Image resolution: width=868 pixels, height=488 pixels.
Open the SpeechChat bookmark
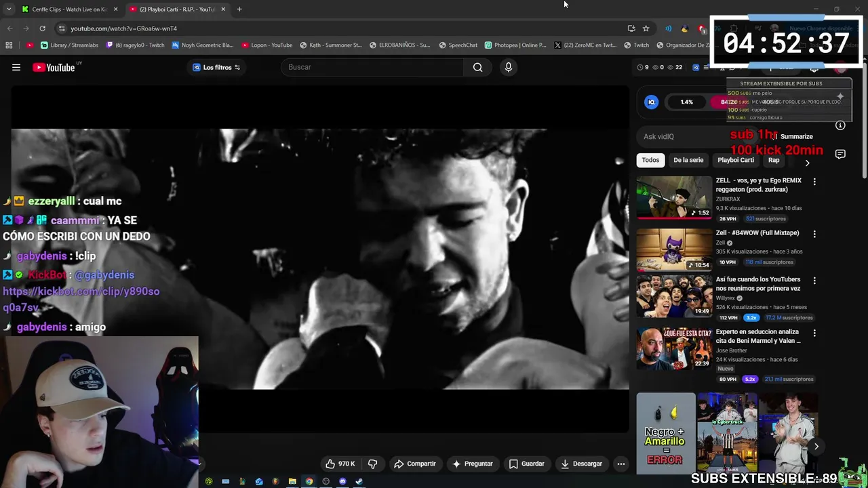pos(458,45)
